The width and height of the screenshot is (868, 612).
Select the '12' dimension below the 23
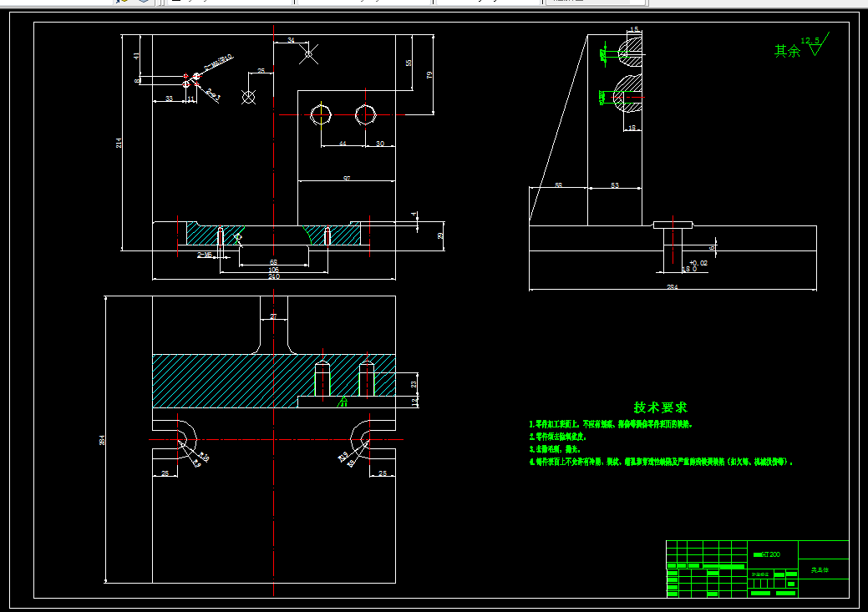[414, 402]
